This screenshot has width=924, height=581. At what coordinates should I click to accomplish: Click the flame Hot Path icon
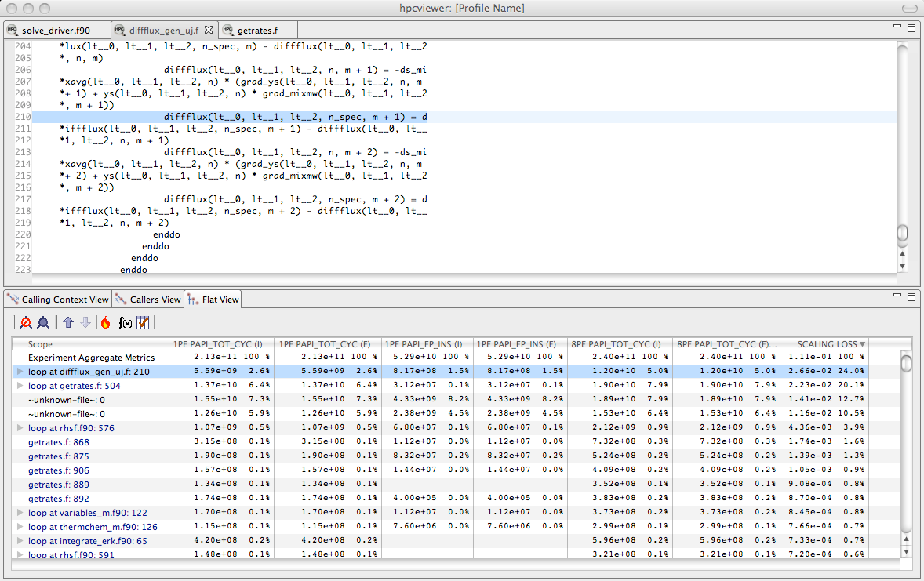click(x=105, y=322)
